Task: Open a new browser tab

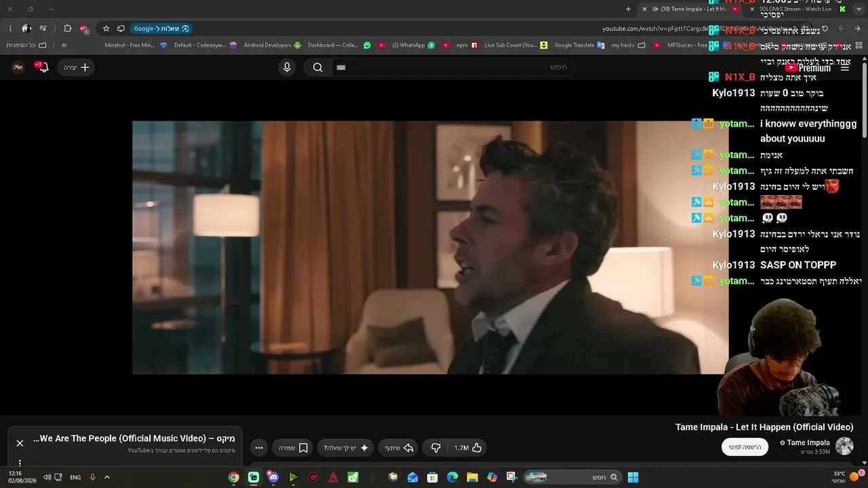Action: click(628, 9)
